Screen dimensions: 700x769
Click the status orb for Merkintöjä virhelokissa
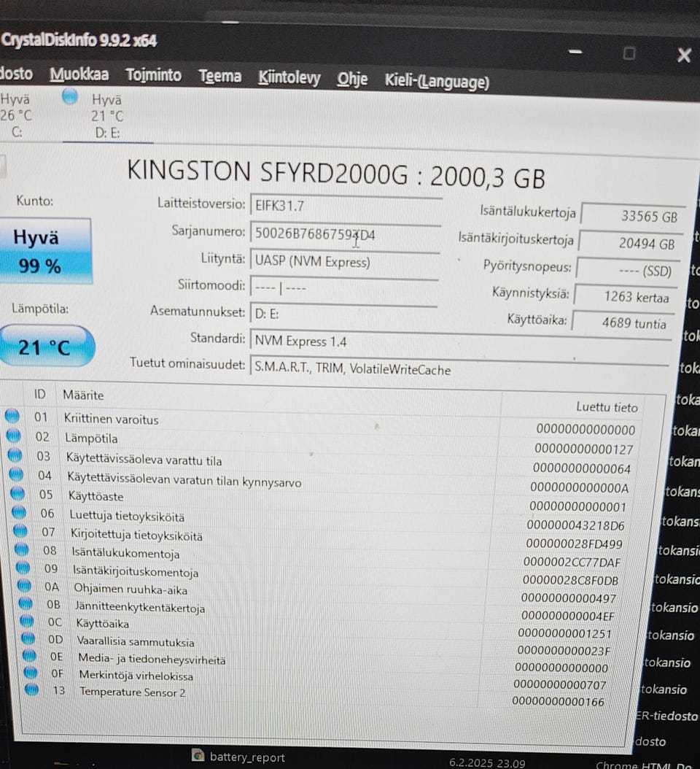(x=31, y=673)
